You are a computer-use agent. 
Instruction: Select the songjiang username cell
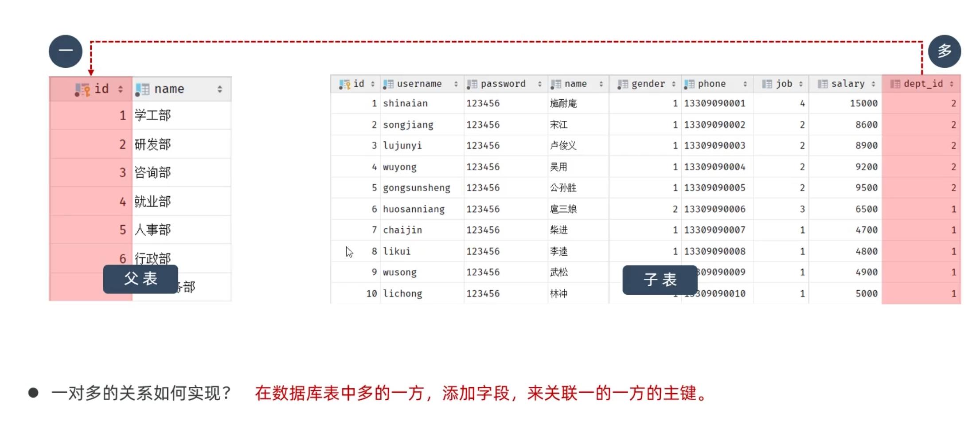pyautogui.click(x=408, y=125)
